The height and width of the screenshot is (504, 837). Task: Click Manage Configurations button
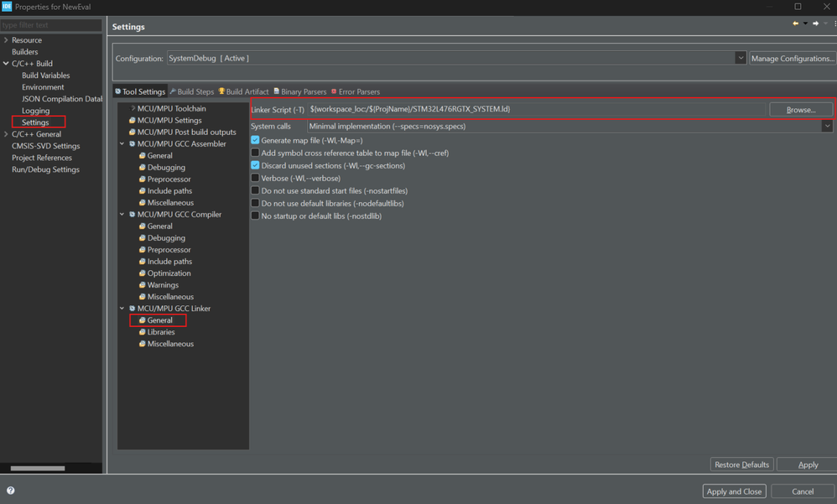coord(793,58)
